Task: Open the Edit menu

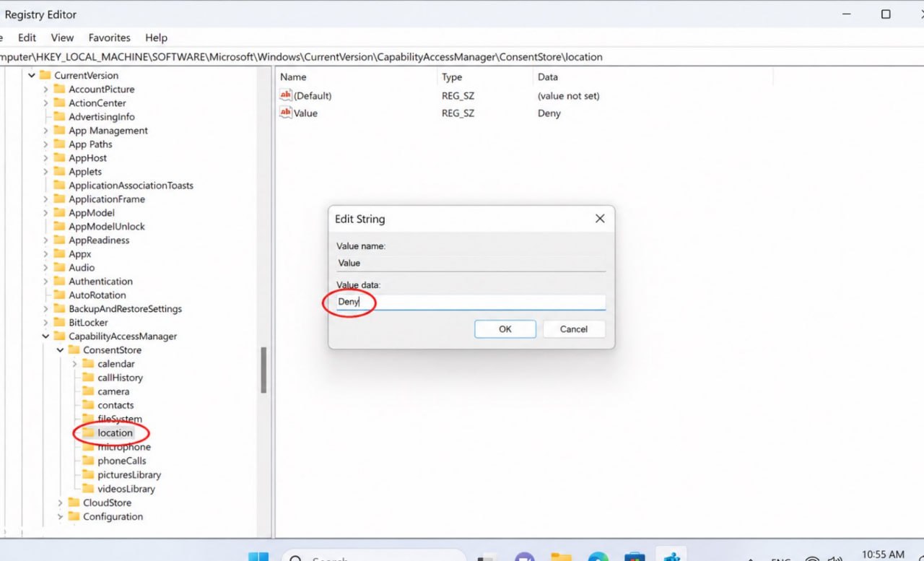Action: 27,38
